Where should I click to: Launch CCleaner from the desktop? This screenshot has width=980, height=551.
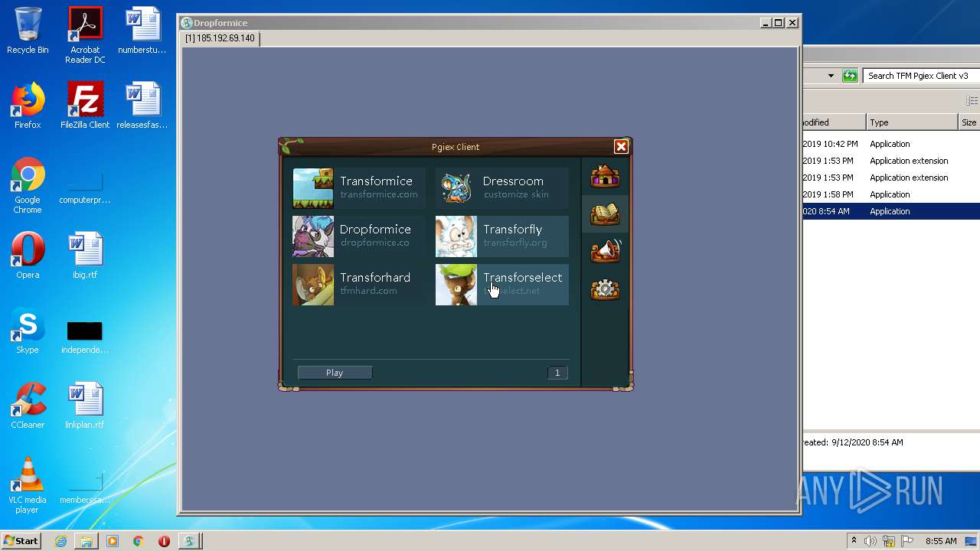28,406
